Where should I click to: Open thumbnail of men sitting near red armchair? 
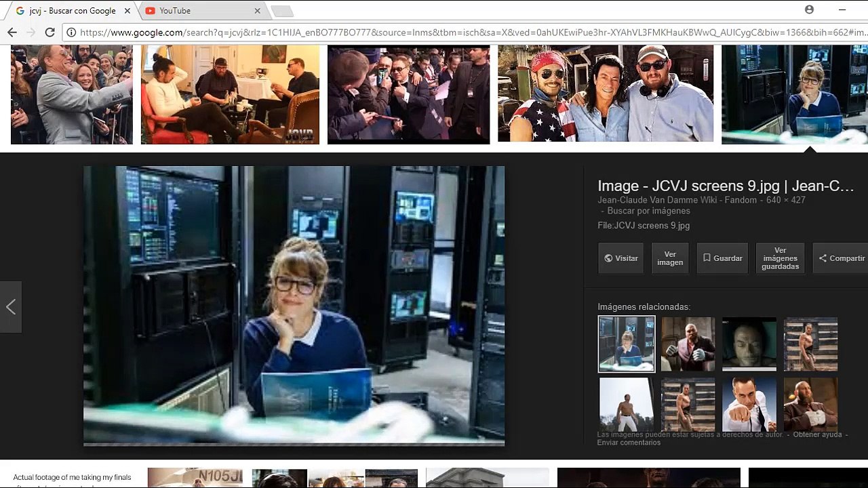230,94
